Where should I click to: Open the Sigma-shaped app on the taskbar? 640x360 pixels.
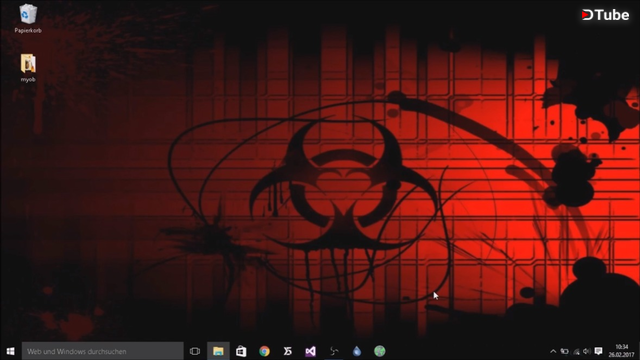288,351
